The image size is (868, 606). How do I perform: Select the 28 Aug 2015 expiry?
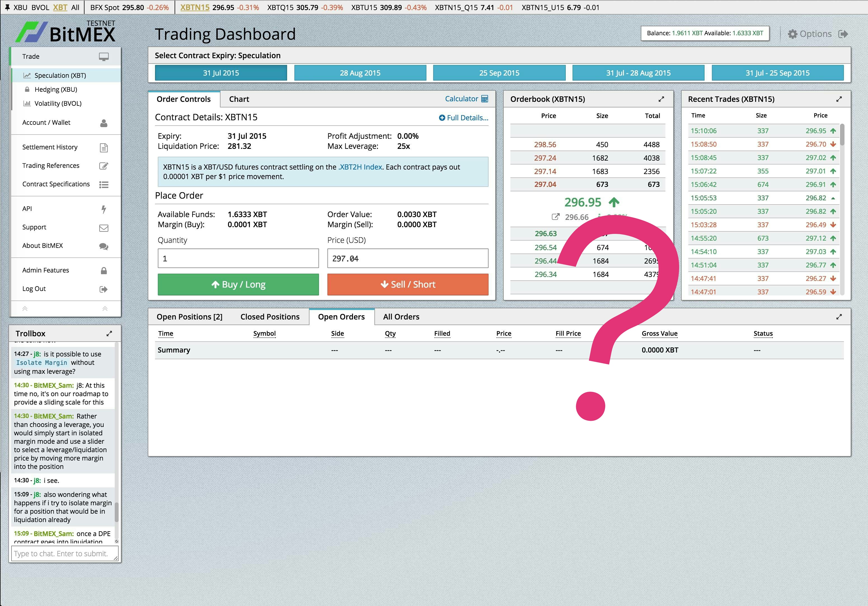tap(360, 73)
